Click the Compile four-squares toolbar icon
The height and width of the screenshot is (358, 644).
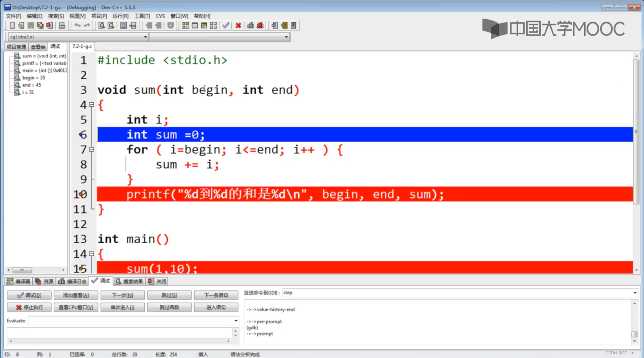pyautogui.click(x=185, y=25)
